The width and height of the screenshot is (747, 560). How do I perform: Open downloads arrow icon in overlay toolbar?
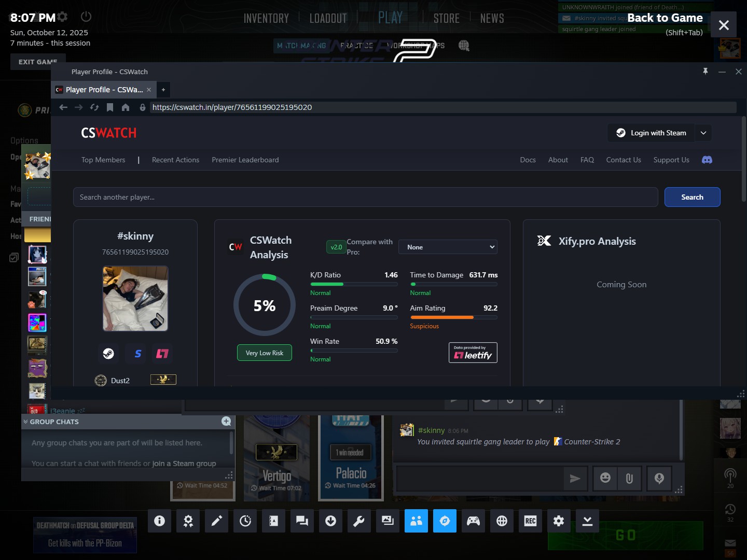[x=330, y=521]
